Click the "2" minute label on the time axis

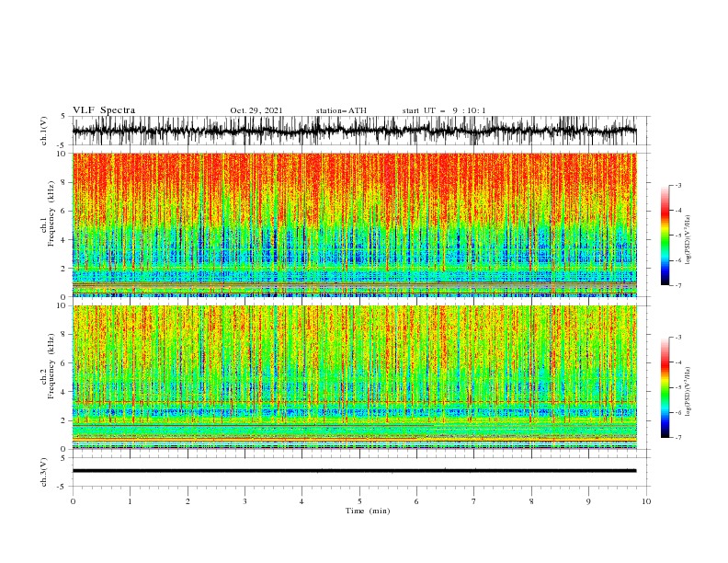click(x=188, y=501)
